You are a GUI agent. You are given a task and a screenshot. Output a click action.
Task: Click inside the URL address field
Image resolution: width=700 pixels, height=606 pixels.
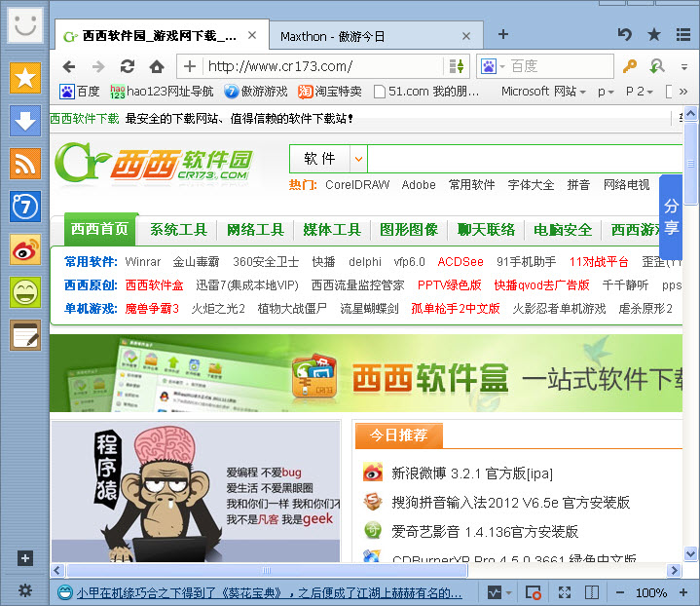tap(324, 66)
